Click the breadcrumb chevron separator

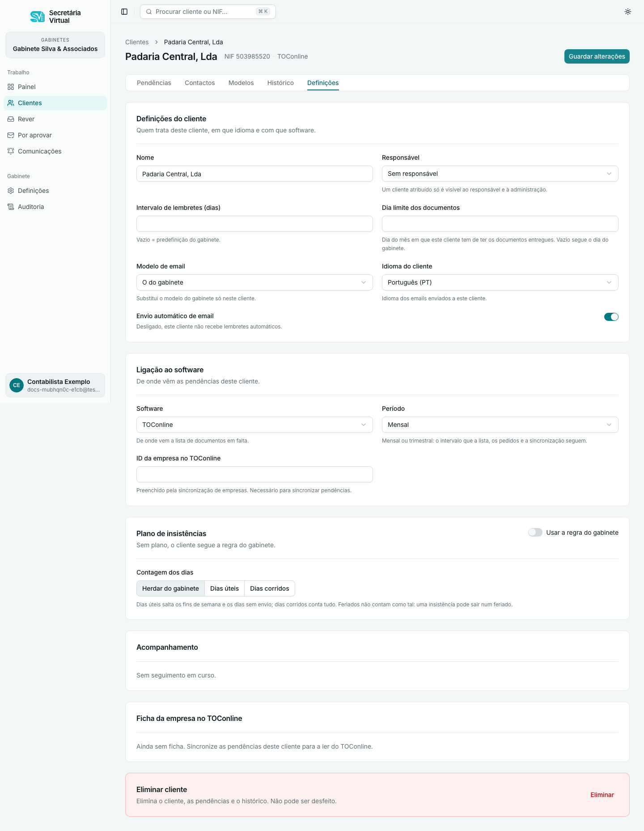157,42
